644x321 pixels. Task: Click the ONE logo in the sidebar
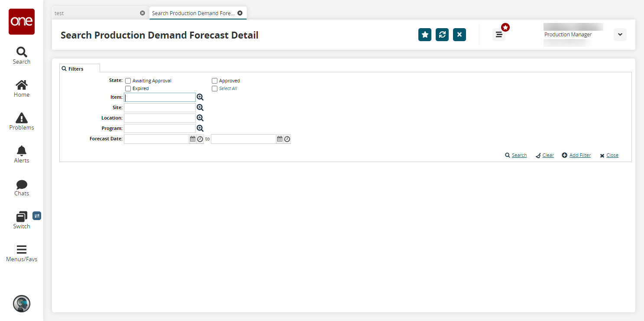22,22
